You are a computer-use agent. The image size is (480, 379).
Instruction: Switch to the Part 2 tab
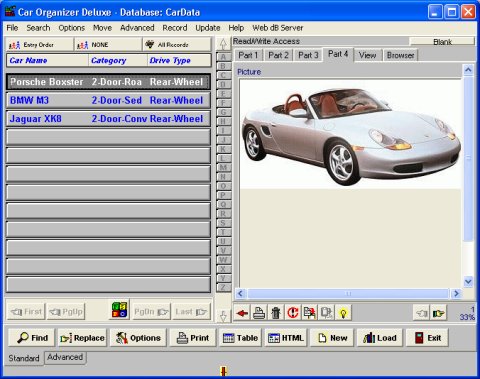pyautogui.click(x=278, y=55)
